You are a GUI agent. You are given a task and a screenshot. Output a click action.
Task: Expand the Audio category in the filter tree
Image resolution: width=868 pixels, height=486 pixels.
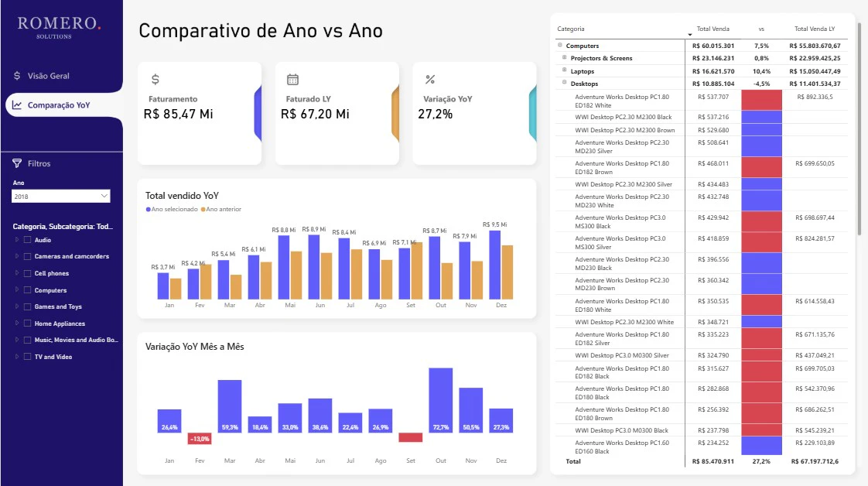point(16,240)
